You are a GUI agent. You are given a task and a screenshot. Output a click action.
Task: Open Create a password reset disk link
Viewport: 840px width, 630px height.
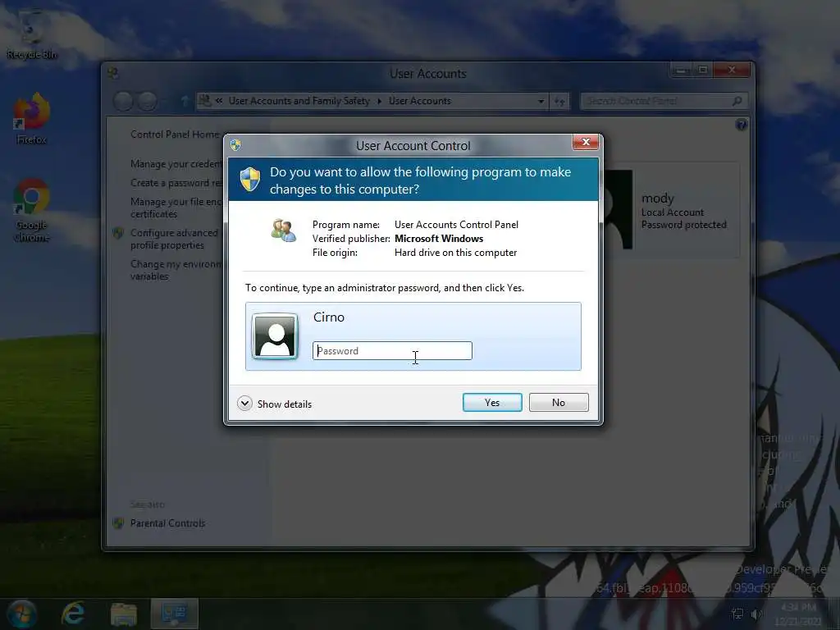tap(176, 183)
